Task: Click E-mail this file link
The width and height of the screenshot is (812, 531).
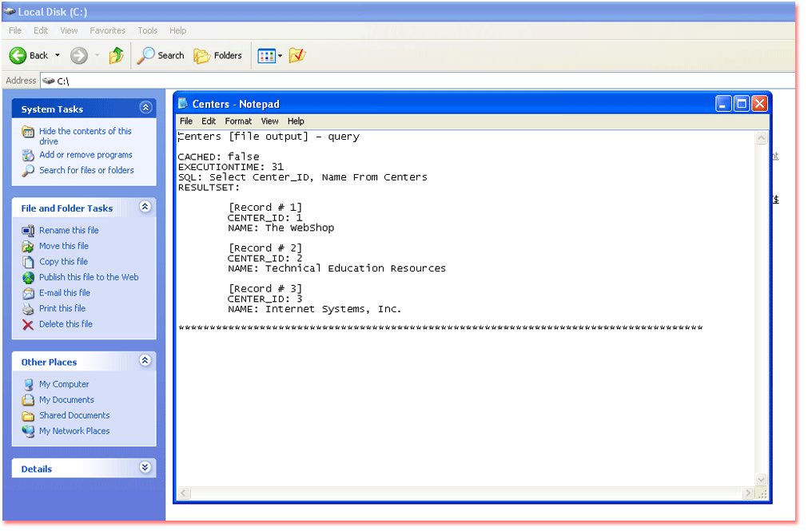Action: coord(65,292)
